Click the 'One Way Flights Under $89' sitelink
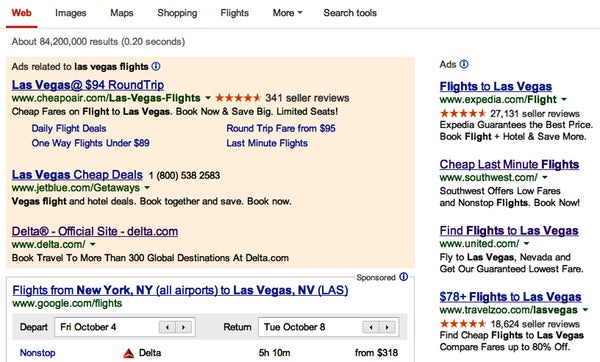 tap(91, 143)
